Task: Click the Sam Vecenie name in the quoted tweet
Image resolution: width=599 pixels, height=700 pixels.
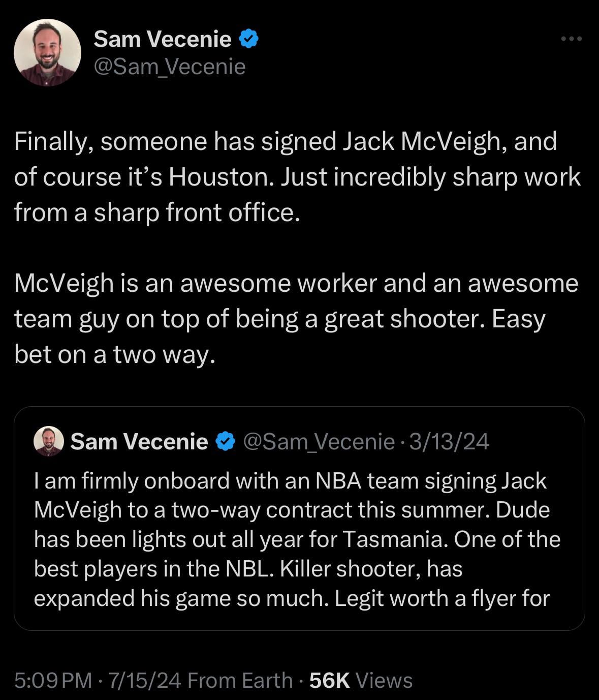Action: (139, 441)
